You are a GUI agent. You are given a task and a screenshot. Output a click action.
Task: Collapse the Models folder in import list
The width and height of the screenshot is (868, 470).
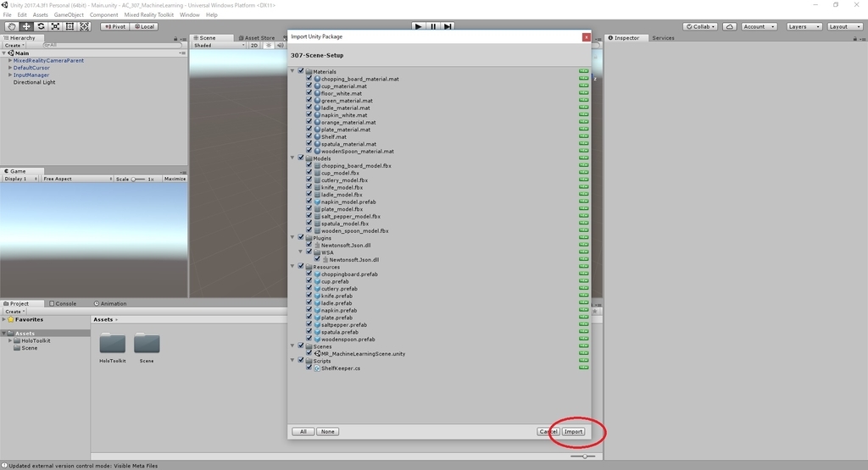292,158
